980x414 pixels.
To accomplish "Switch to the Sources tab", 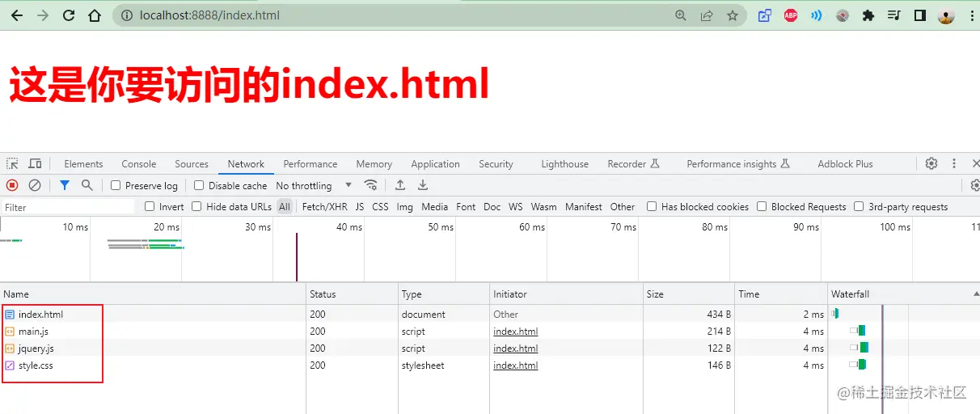I will [192, 163].
